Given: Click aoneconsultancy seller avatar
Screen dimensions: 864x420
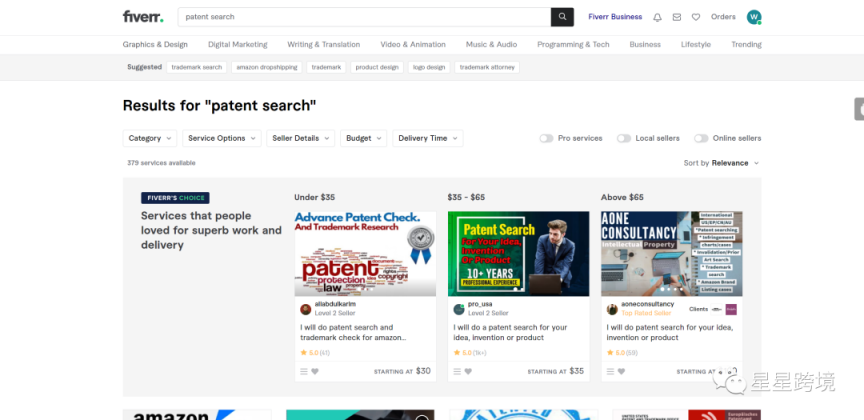Looking at the screenshot, I should (x=612, y=309).
